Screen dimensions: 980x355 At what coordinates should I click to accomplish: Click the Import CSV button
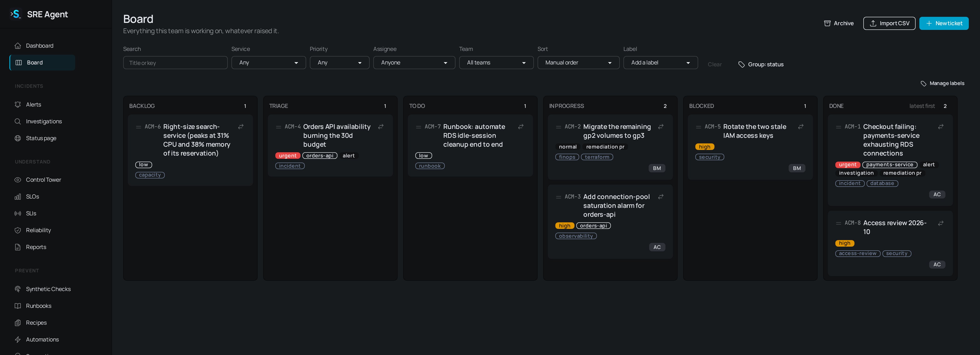pyautogui.click(x=889, y=23)
